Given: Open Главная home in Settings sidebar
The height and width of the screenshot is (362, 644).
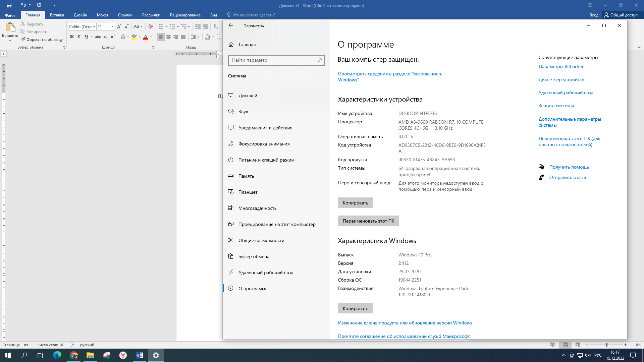Looking at the screenshot, I should [x=276, y=45].
